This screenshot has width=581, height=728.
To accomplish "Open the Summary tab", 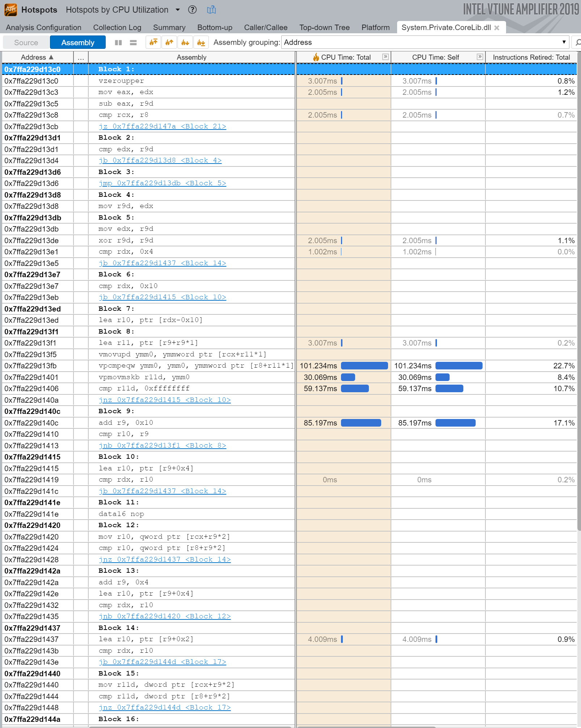I will click(169, 27).
